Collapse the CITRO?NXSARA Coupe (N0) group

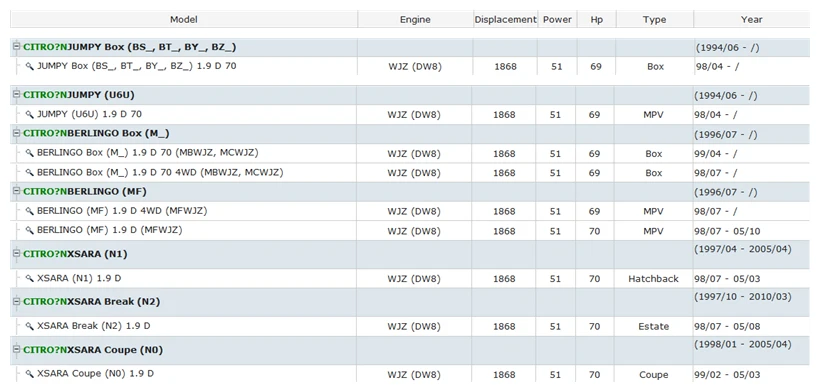click(17, 350)
